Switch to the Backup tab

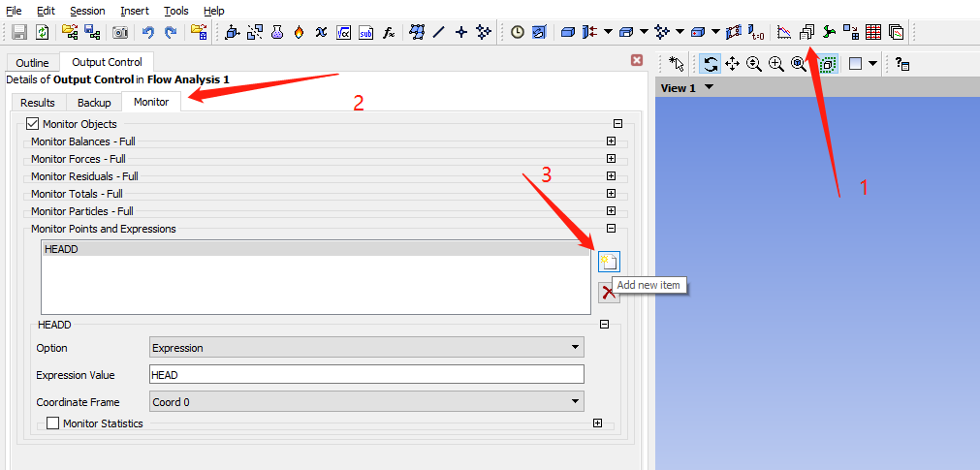click(94, 103)
